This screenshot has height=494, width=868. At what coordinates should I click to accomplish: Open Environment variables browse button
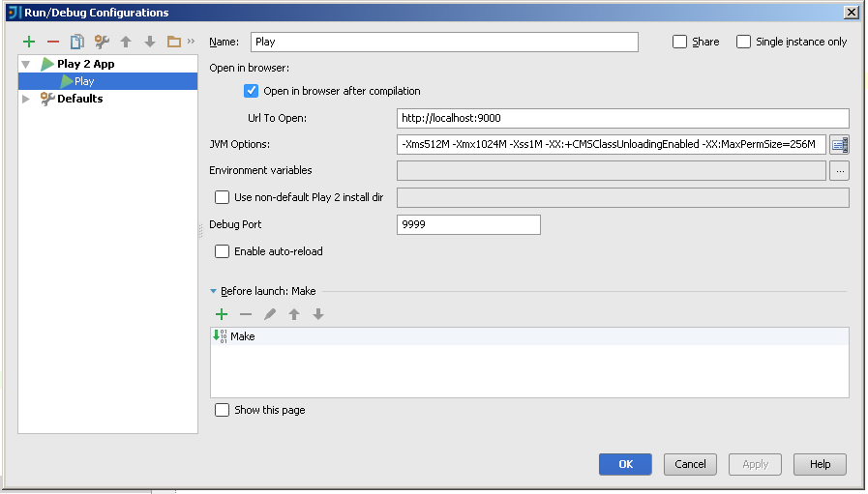839,171
